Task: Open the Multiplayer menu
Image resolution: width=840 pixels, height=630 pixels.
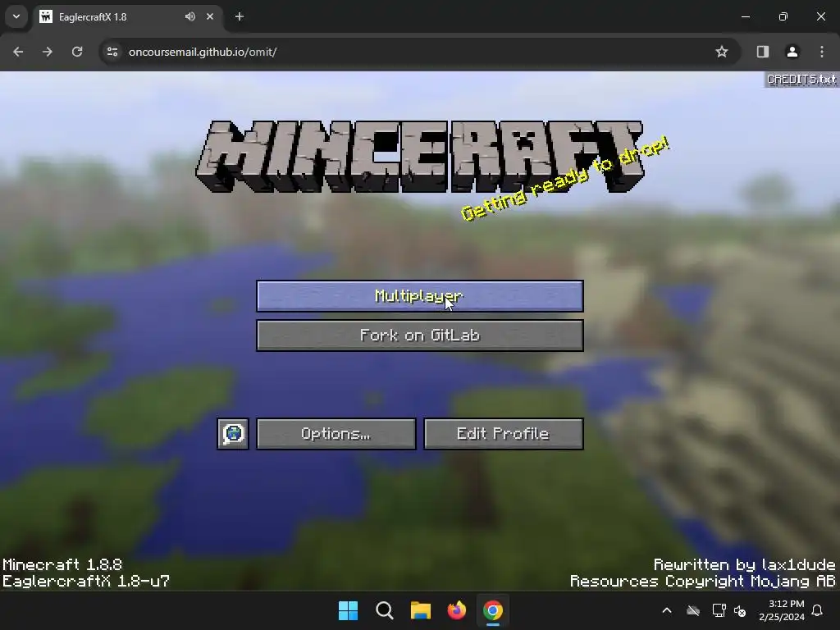Action: [x=419, y=295]
